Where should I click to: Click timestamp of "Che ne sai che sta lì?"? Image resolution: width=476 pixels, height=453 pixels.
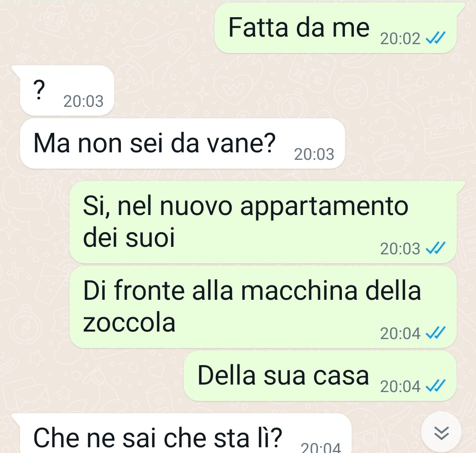(321, 447)
